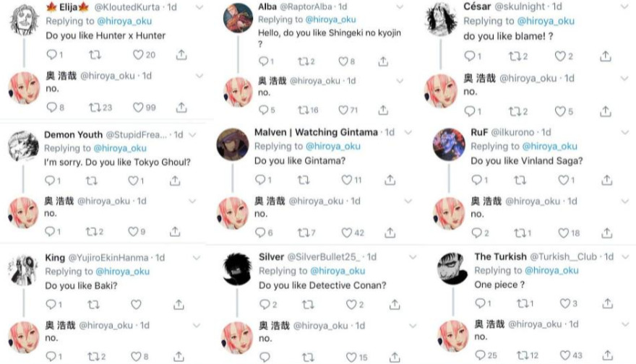Open @hiroya_oku mention in César's tweet
Image resolution: width=636 pixels, height=364 pixels.
546,21
